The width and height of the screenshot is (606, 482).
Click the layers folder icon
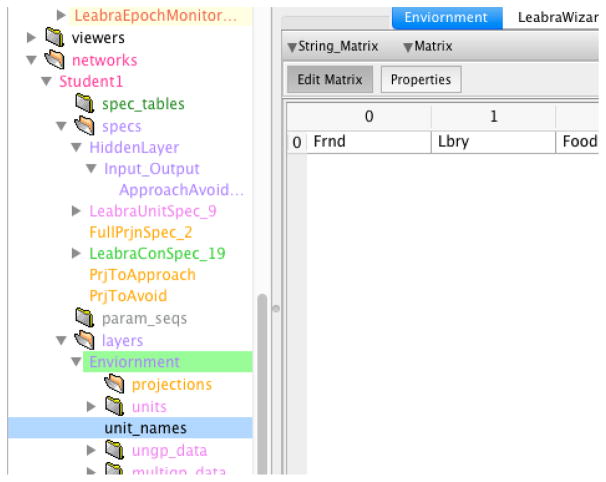point(85,341)
